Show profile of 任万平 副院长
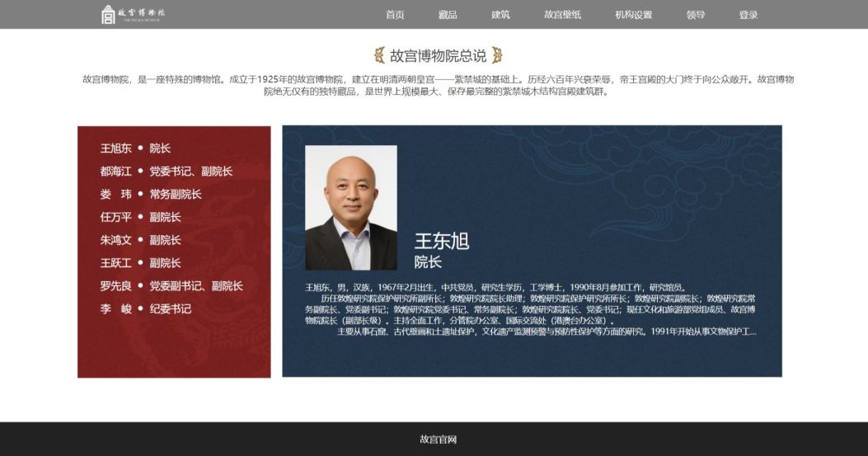Viewport: 868px width, 456px height. click(140, 217)
